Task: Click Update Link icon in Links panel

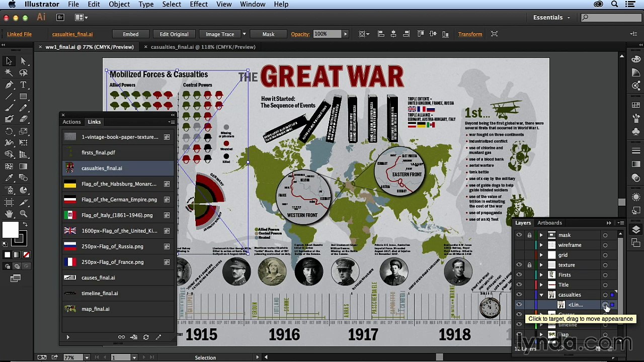Action: [x=146, y=337]
